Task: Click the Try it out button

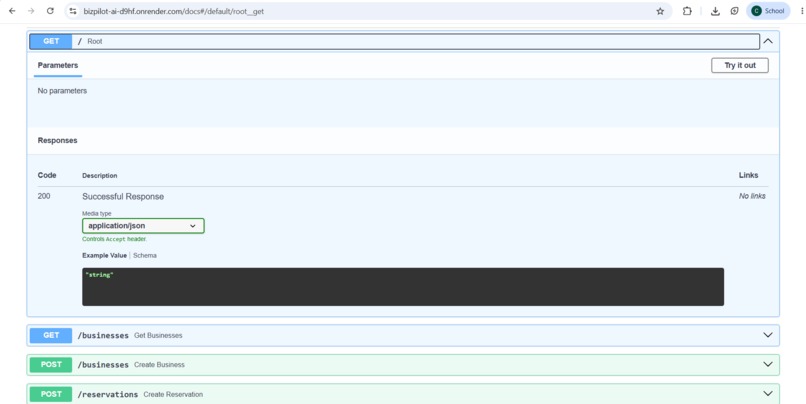Action: 740,65
